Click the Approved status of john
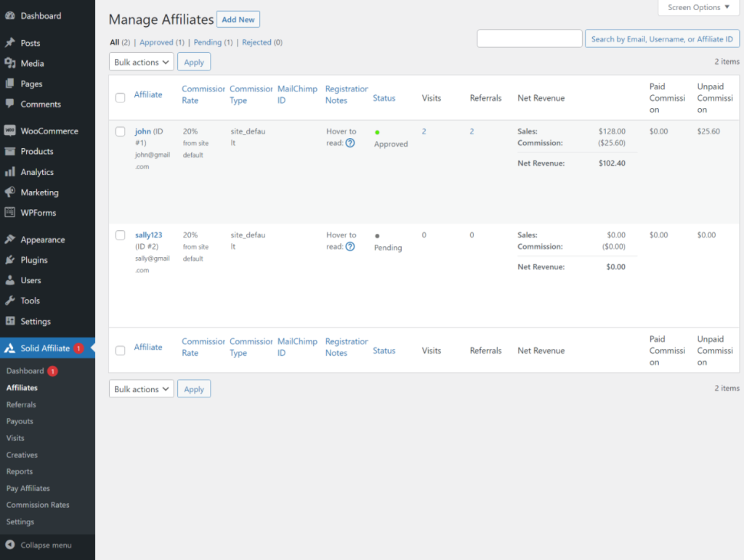Image resolution: width=744 pixels, height=560 pixels. [x=391, y=144]
